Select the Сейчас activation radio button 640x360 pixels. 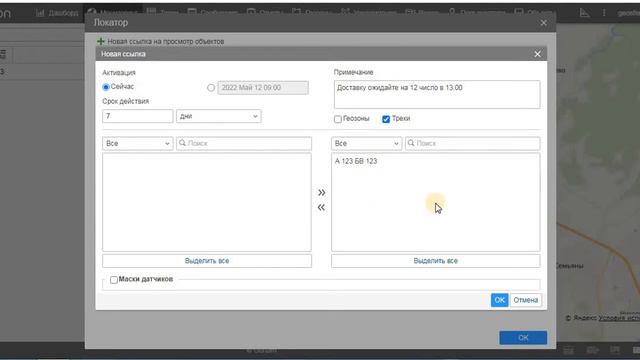click(x=106, y=87)
